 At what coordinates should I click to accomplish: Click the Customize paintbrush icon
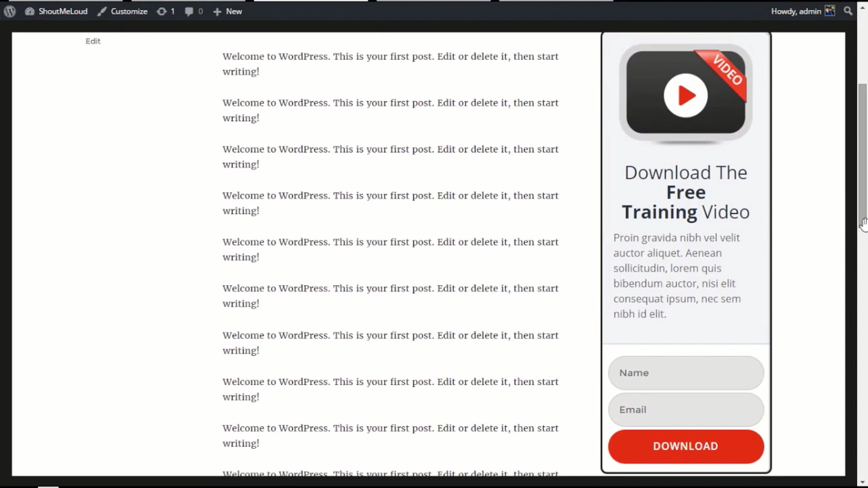[102, 12]
